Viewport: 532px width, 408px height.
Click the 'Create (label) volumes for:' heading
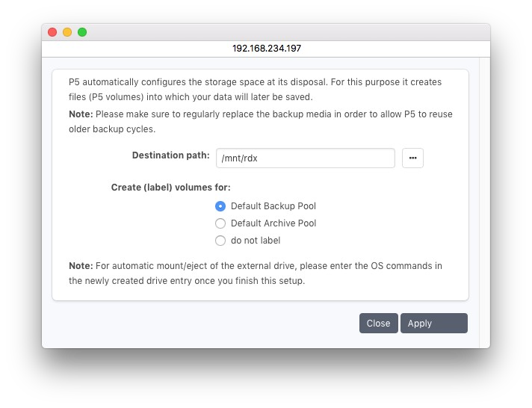click(x=170, y=188)
